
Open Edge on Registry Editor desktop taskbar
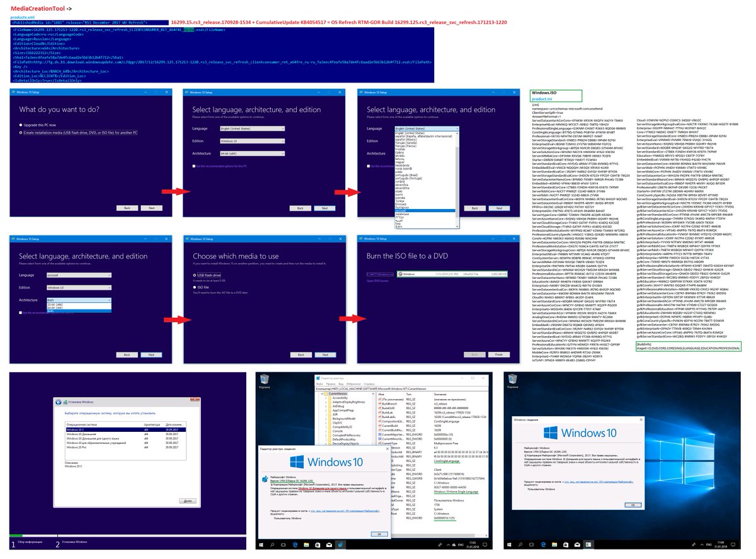pos(295,545)
